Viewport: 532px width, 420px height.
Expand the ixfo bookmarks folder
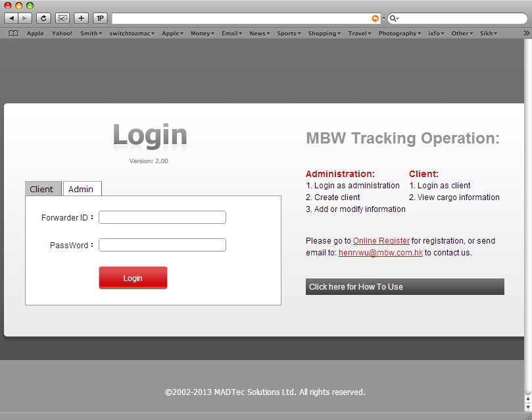click(x=437, y=34)
